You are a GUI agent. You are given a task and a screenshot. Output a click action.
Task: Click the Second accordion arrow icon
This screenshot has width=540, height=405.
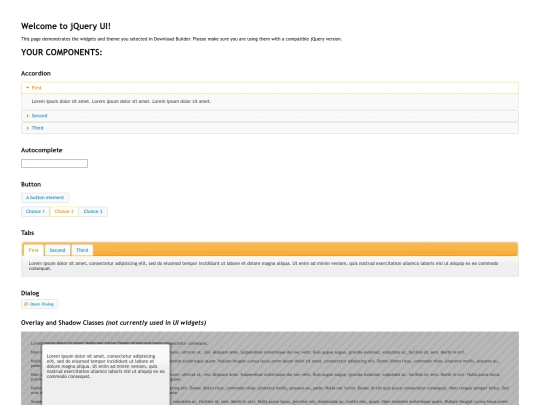coord(28,116)
